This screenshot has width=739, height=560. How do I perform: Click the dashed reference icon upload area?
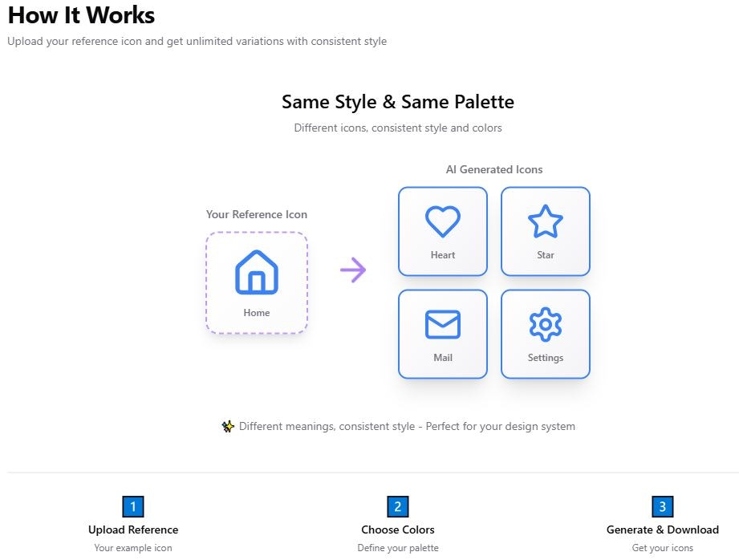pos(256,282)
